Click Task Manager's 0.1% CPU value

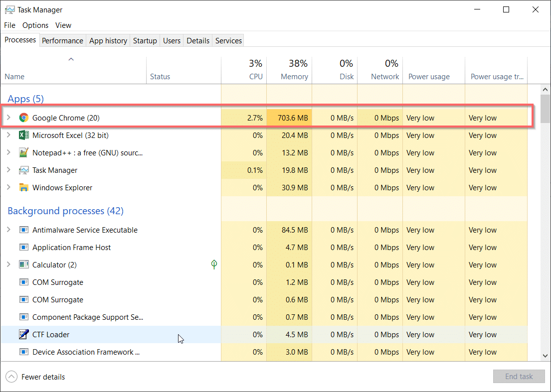255,170
